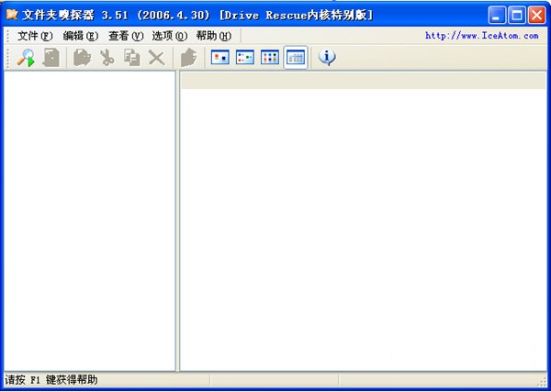Click the empty column header bar

[x=364, y=81]
